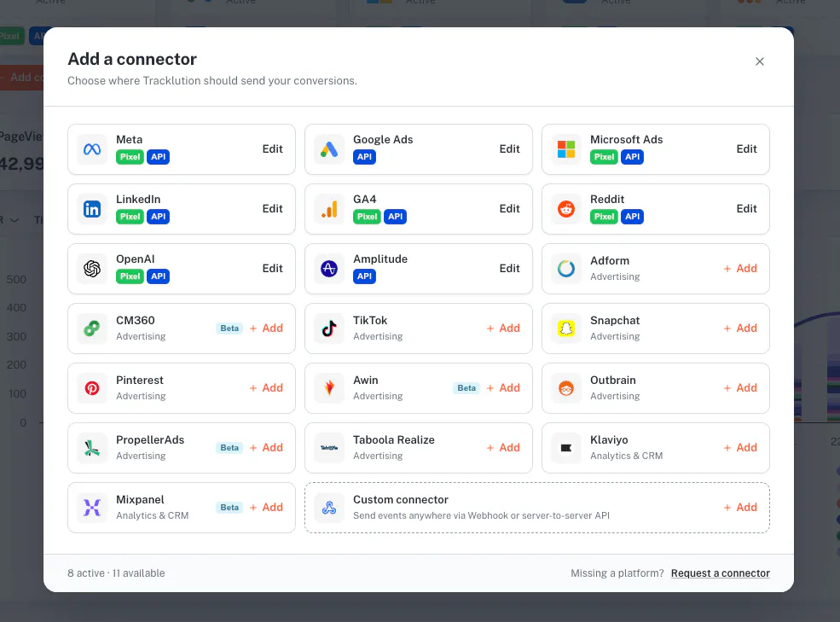The height and width of the screenshot is (622, 840).
Task: Add a Custom connector
Action: tap(740, 508)
